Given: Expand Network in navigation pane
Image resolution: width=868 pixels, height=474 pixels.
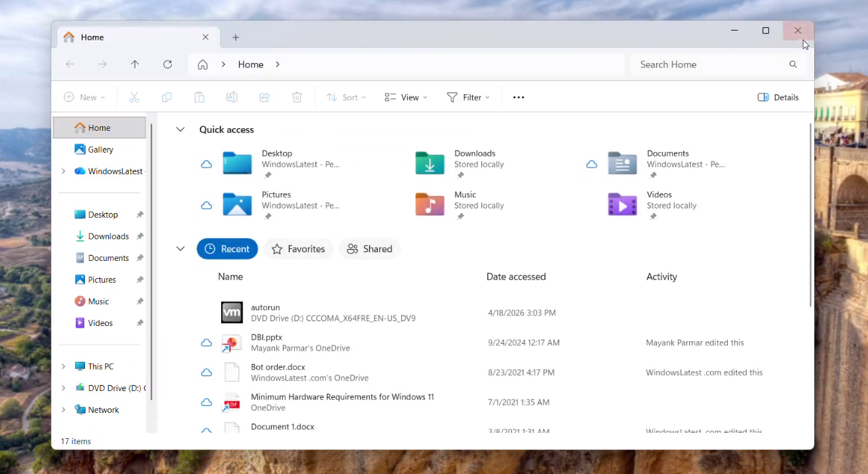Looking at the screenshot, I should pyautogui.click(x=63, y=410).
